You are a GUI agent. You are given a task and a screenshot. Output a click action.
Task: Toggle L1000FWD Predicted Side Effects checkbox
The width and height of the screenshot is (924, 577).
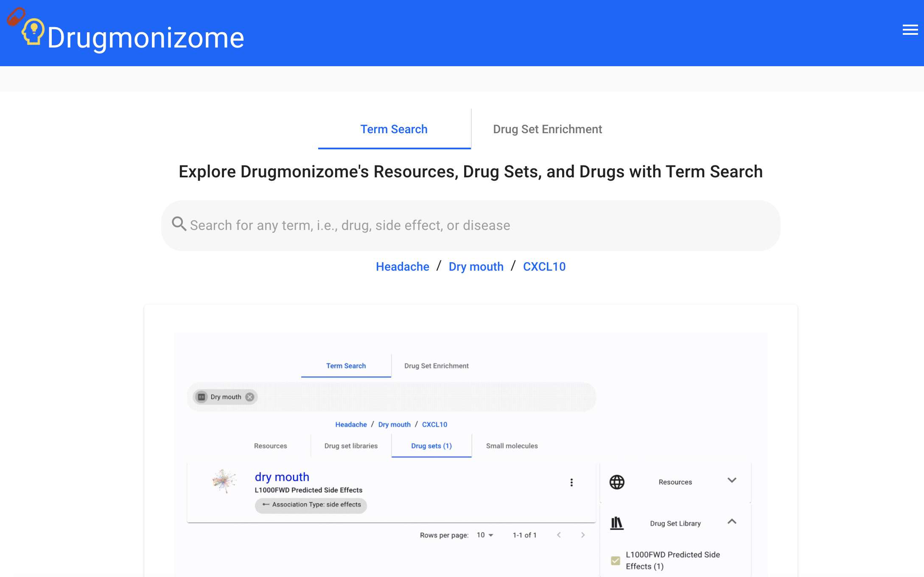(616, 560)
